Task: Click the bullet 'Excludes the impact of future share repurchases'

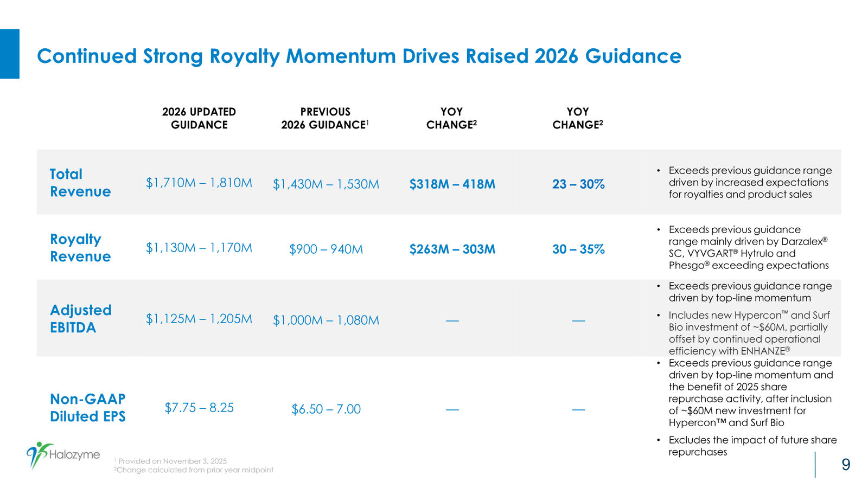Action: [746, 446]
